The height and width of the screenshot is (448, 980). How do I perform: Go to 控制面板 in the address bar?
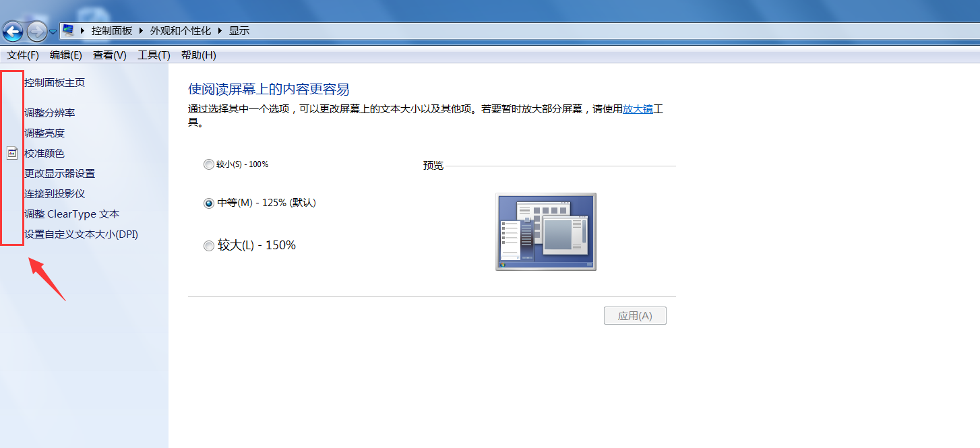click(112, 31)
